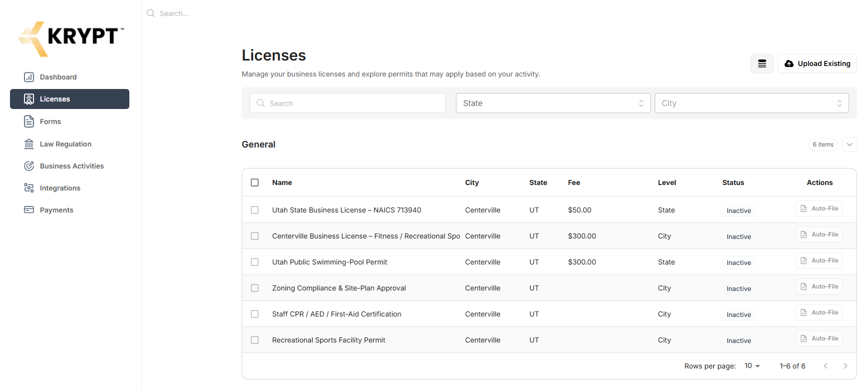Toggle the list view icon button
868x390 pixels.
point(762,63)
